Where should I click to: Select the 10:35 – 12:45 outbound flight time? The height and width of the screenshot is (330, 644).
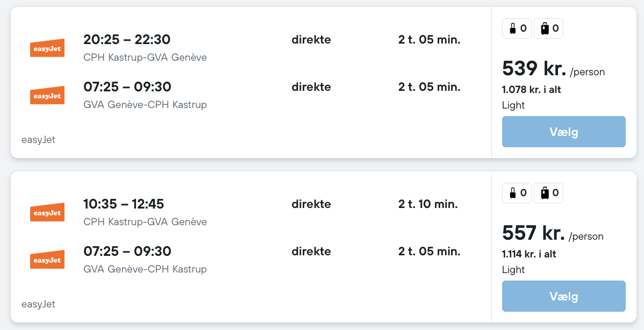pos(124,204)
